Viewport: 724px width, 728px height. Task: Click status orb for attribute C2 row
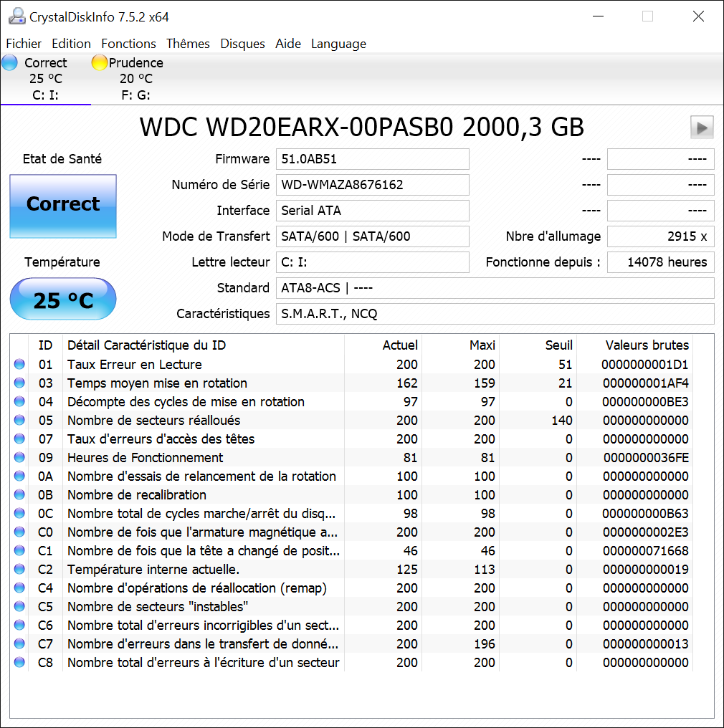click(19, 569)
